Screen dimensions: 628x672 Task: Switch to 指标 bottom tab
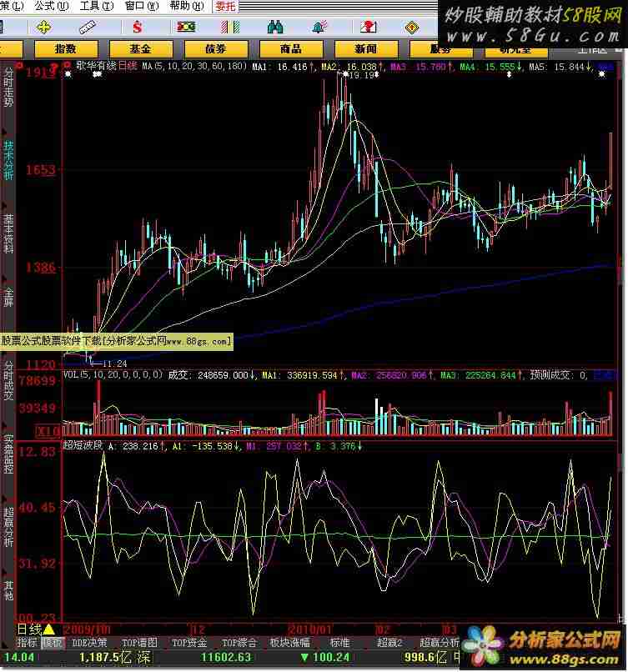click(28, 642)
